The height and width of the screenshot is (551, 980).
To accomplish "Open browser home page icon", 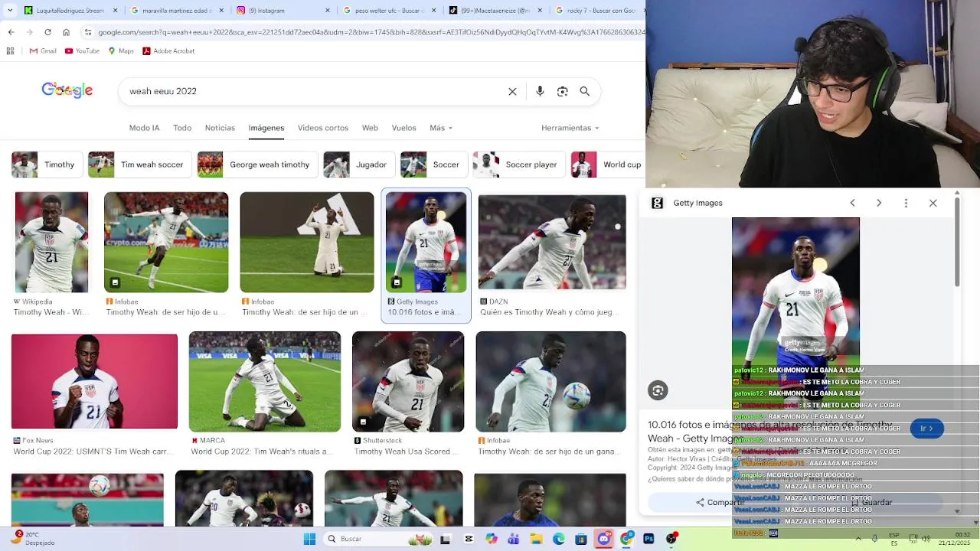I will (x=66, y=32).
